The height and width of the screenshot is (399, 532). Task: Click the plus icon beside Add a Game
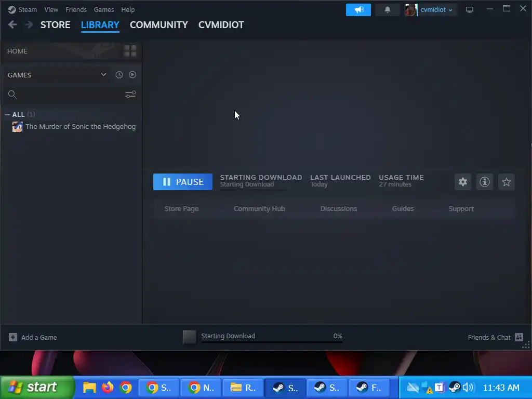pyautogui.click(x=13, y=337)
